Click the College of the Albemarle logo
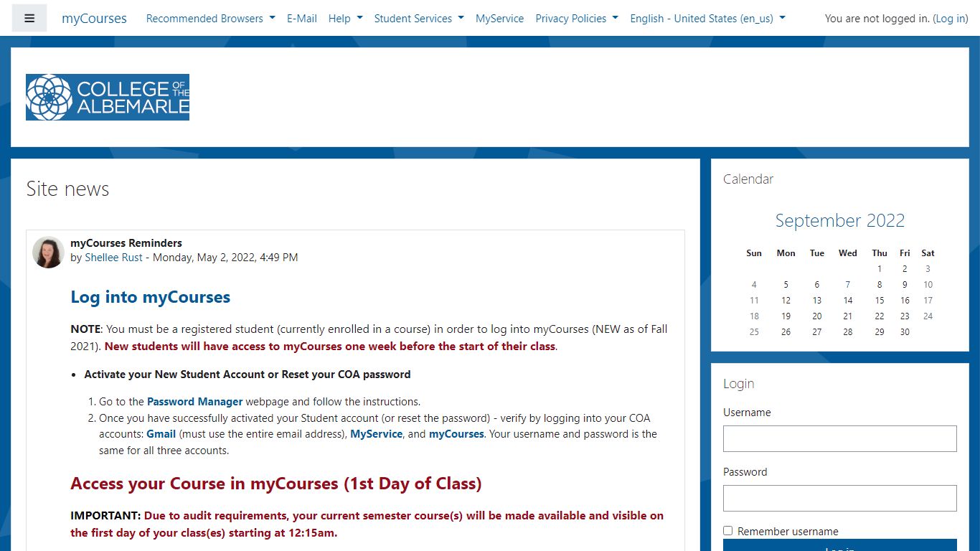 pyautogui.click(x=108, y=97)
